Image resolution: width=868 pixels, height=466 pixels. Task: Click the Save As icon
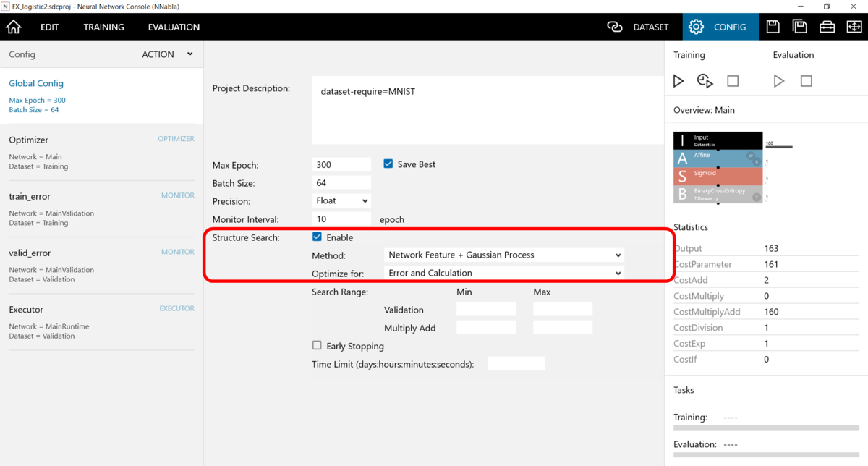tap(799, 27)
